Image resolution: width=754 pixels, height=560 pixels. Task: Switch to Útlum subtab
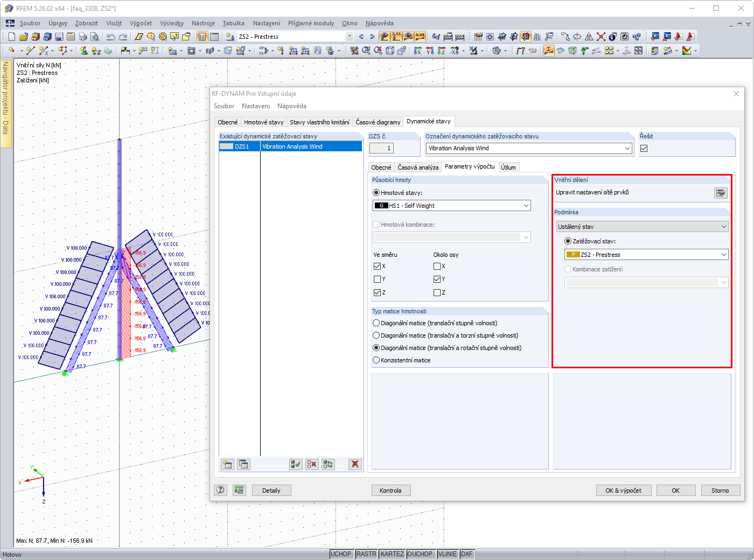508,167
